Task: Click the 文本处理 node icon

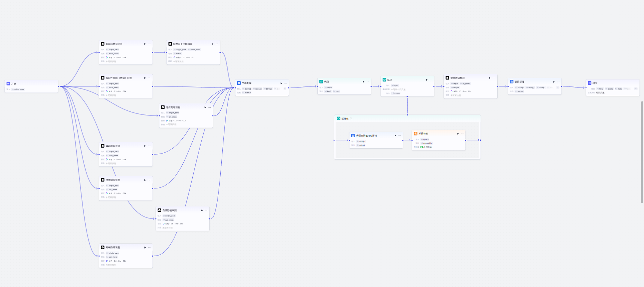Action: [239, 83]
